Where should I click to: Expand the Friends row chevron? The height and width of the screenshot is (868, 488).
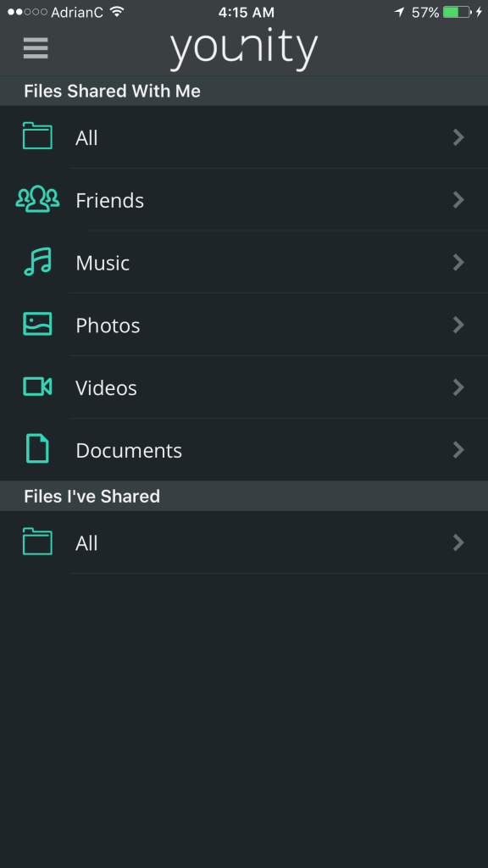[x=458, y=200]
